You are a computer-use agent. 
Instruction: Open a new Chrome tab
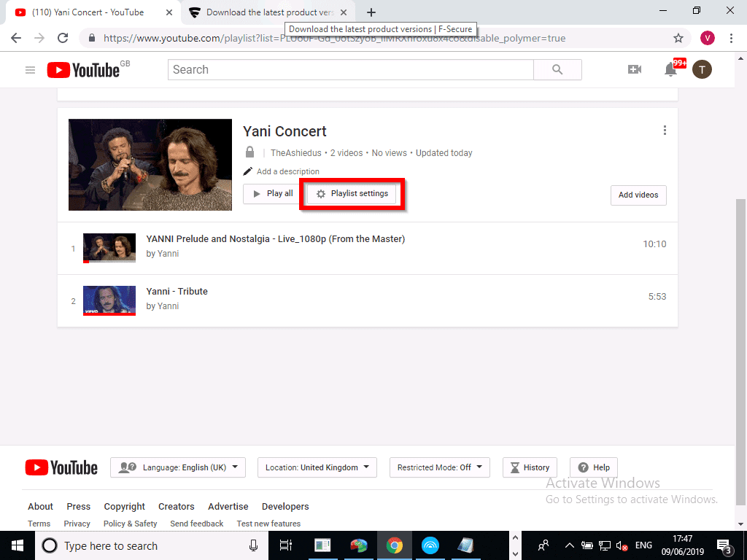[x=371, y=12]
